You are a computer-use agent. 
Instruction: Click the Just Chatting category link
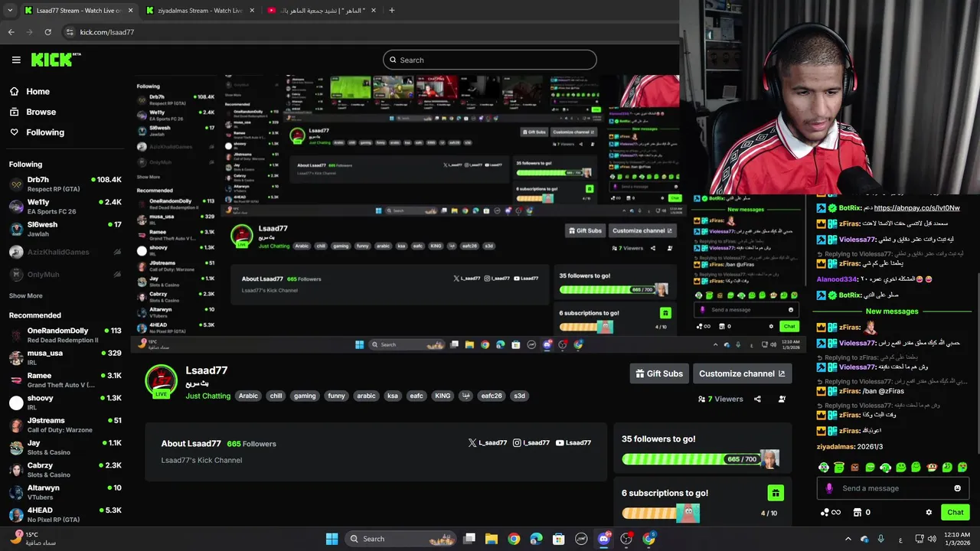click(x=207, y=396)
